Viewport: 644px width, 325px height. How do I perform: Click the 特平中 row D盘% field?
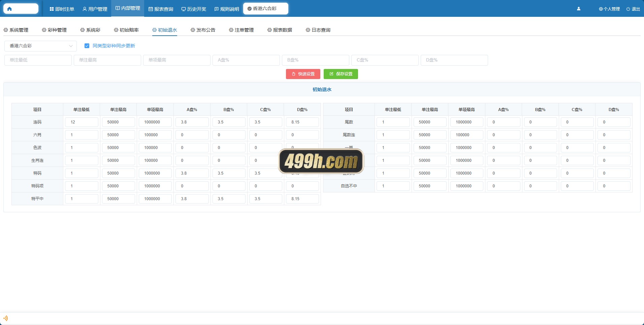point(302,199)
